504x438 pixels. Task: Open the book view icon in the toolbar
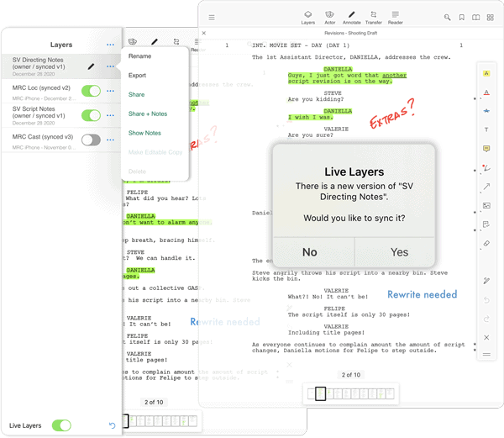pyautogui.click(x=475, y=18)
